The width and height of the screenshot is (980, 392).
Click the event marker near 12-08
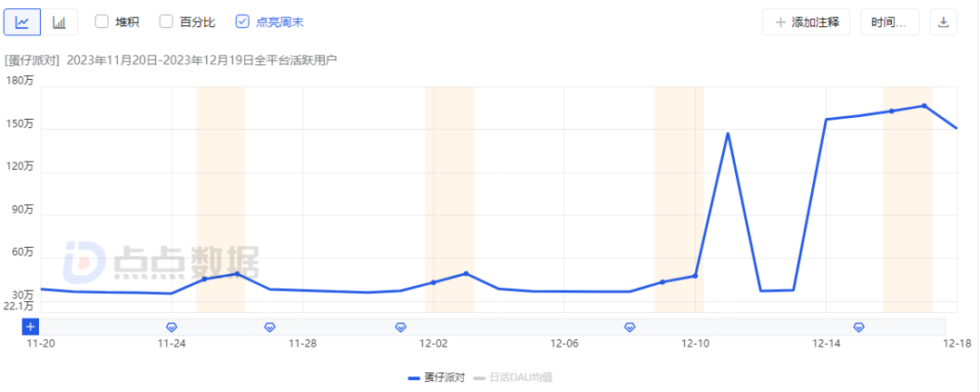630,327
